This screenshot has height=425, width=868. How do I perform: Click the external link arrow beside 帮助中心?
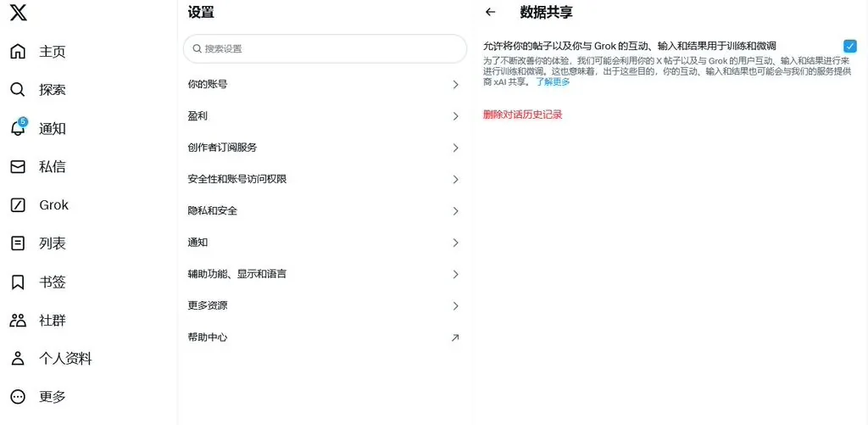(455, 338)
